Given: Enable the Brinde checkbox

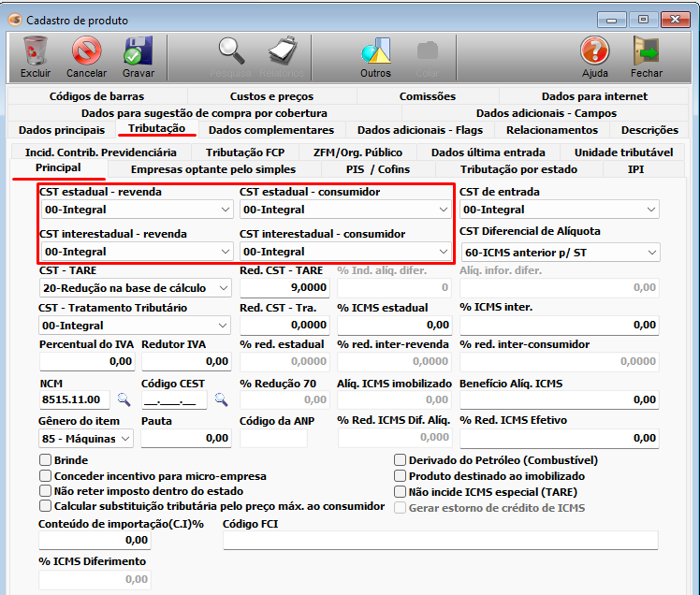Looking at the screenshot, I should (45, 460).
